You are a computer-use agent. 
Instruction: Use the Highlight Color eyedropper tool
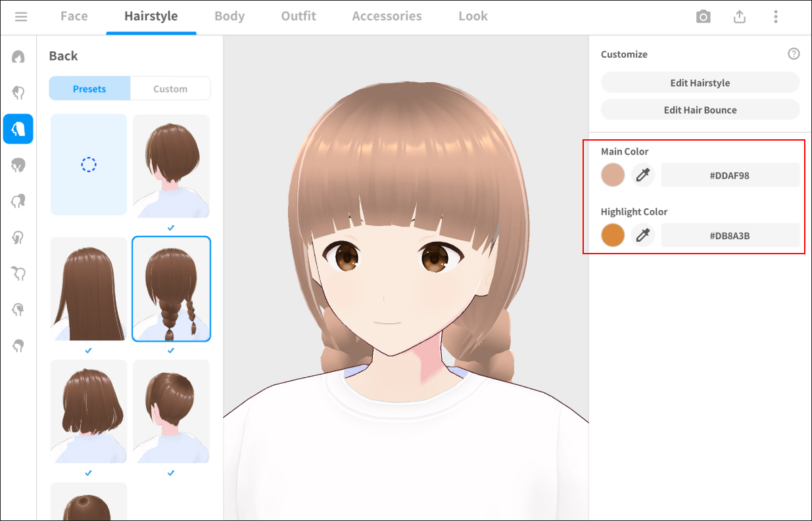point(643,235)
